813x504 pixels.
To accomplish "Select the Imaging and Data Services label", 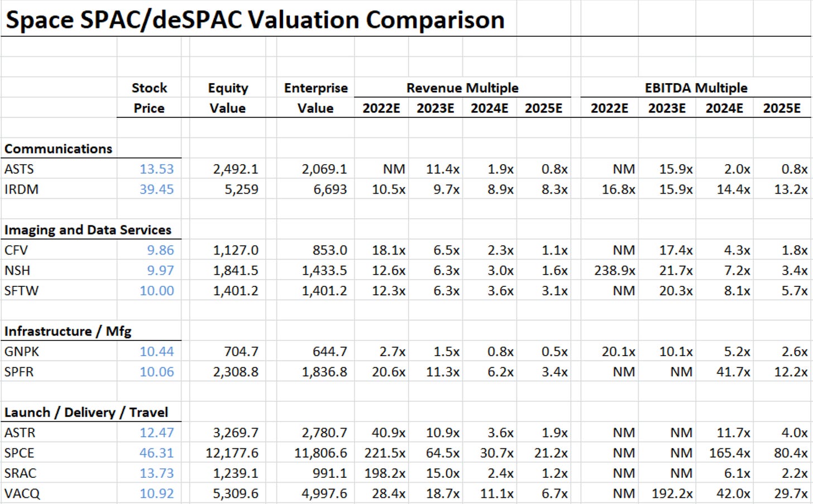I will [x=88, y=230].
